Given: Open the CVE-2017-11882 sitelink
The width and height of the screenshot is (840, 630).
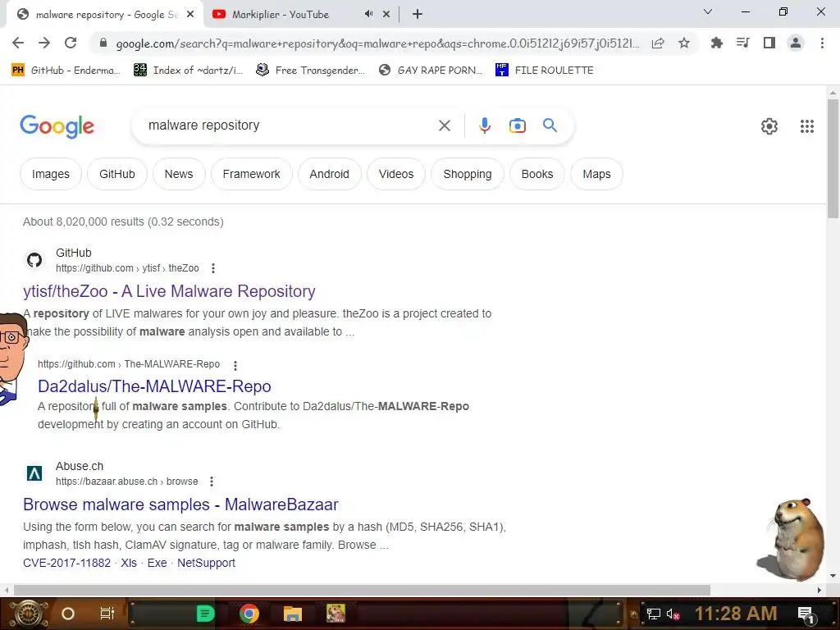Looking at the screenshot, I should click(x=66, y=563).
